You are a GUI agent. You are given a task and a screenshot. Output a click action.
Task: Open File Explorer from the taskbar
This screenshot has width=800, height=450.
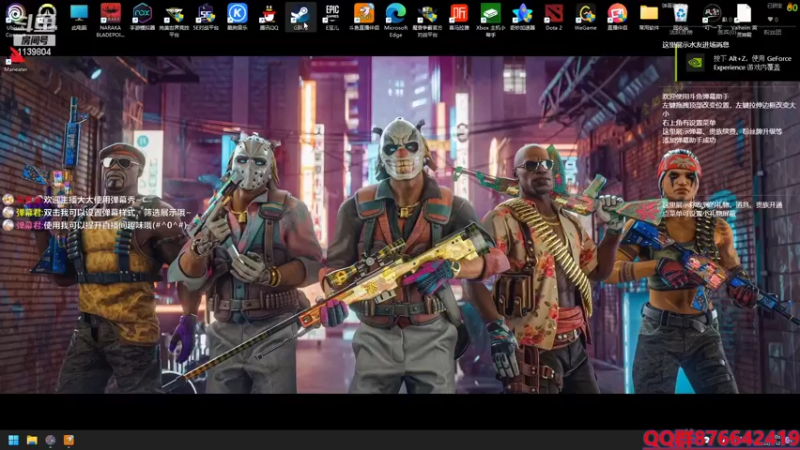click(32, 440)
